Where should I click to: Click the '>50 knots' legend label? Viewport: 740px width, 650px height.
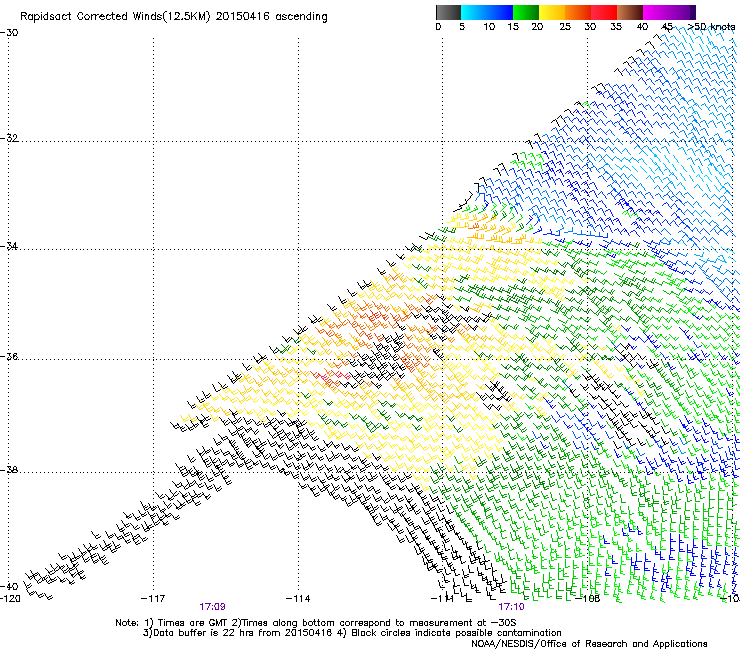(711, 27)
